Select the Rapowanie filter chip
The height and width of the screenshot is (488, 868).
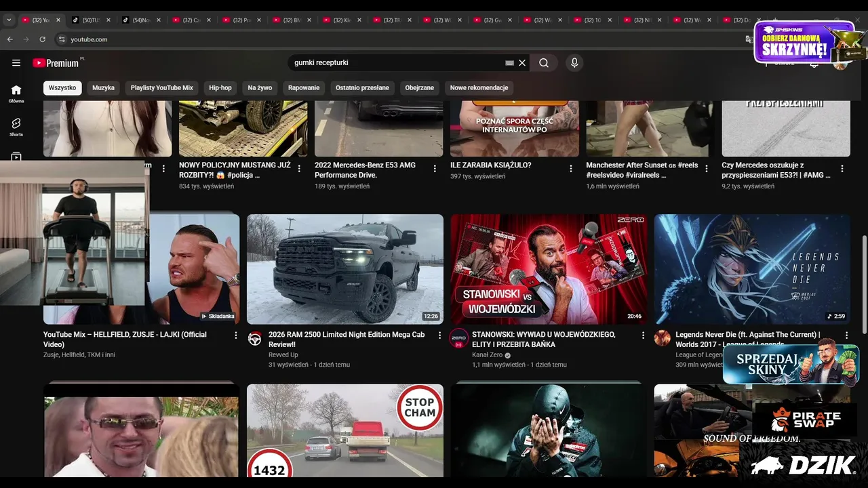pyautogui.click(x=304, y=88)
